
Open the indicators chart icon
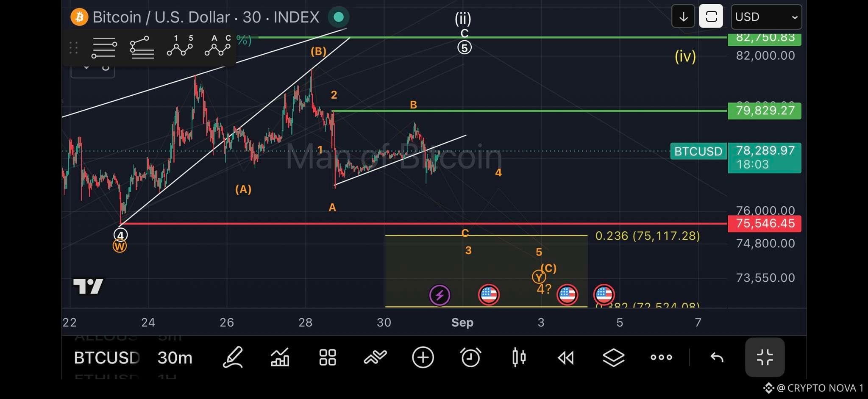(280, 357)
